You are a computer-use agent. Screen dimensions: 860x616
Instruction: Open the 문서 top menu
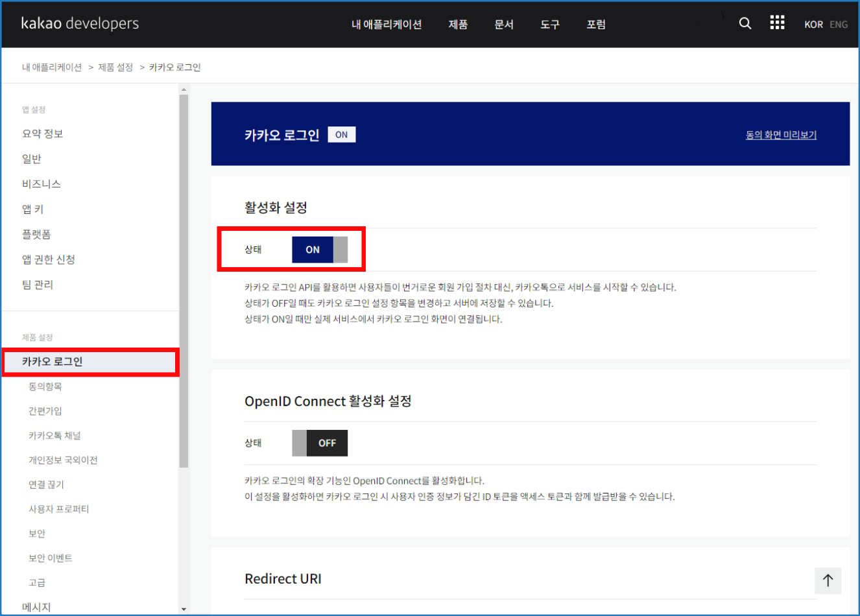(504, 25)
